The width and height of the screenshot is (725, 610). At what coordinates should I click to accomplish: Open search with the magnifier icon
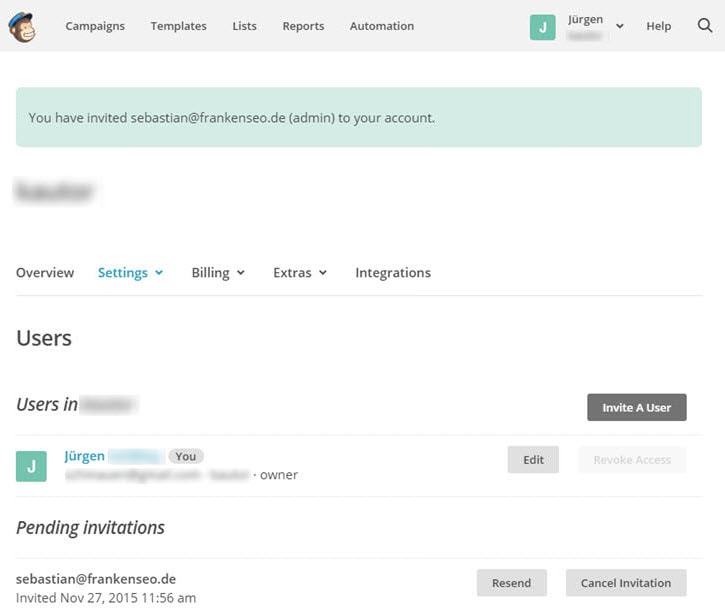pos(704,26)
